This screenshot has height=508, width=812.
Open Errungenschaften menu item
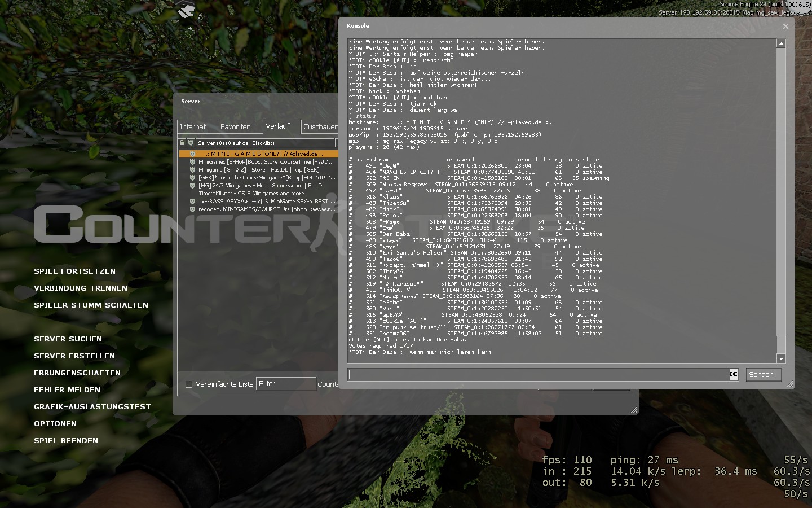coord(77,373)
